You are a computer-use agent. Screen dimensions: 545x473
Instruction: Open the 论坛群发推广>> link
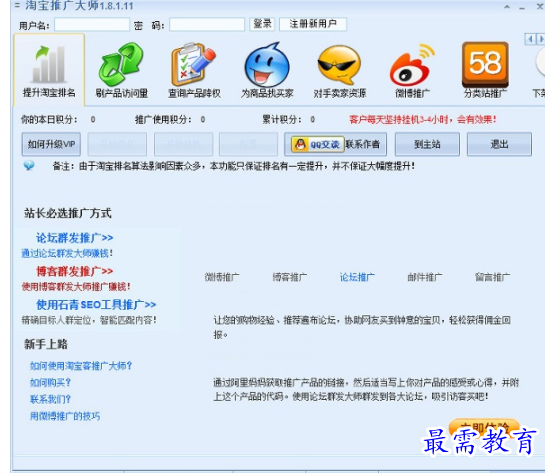pyautogui.click(x=75, y=238)
